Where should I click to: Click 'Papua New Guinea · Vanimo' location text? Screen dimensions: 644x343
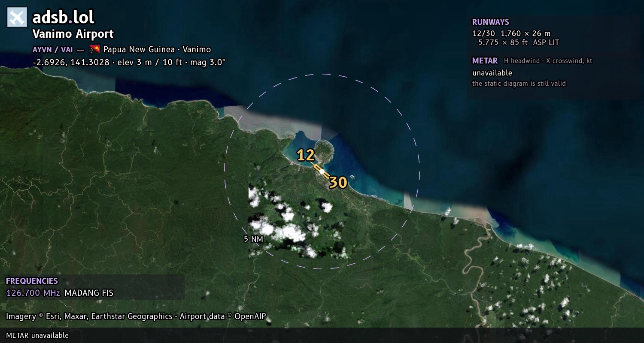point(157,49)
